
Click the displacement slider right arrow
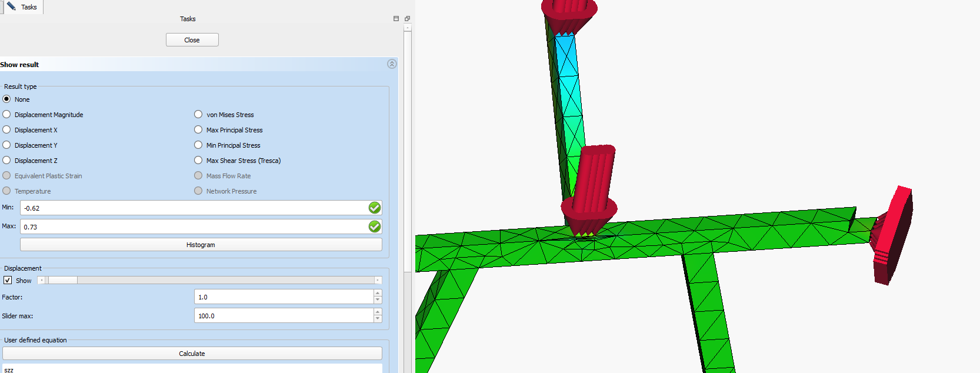click(378, 280)
